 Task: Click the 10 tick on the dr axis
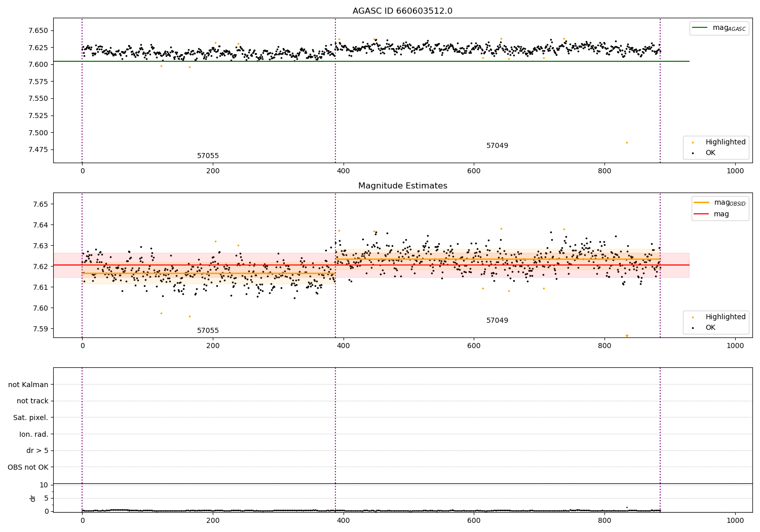(44, 485)
